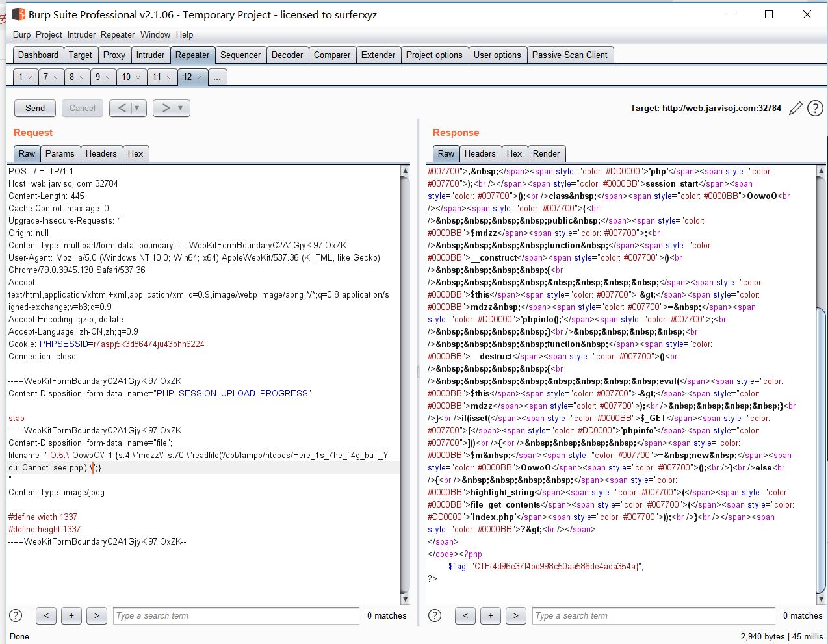Open the forward history dropdown arrow
This screenshot has height=644, width=828.
[181, 108]
